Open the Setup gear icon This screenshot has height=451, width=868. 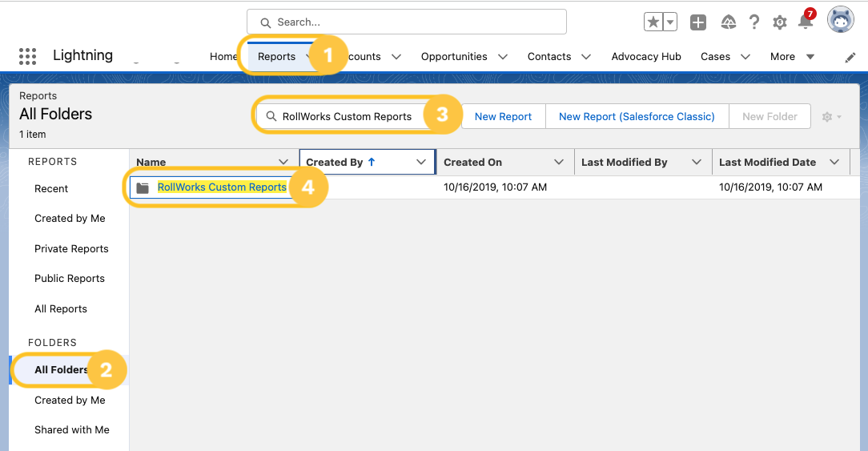click(780, 22)
